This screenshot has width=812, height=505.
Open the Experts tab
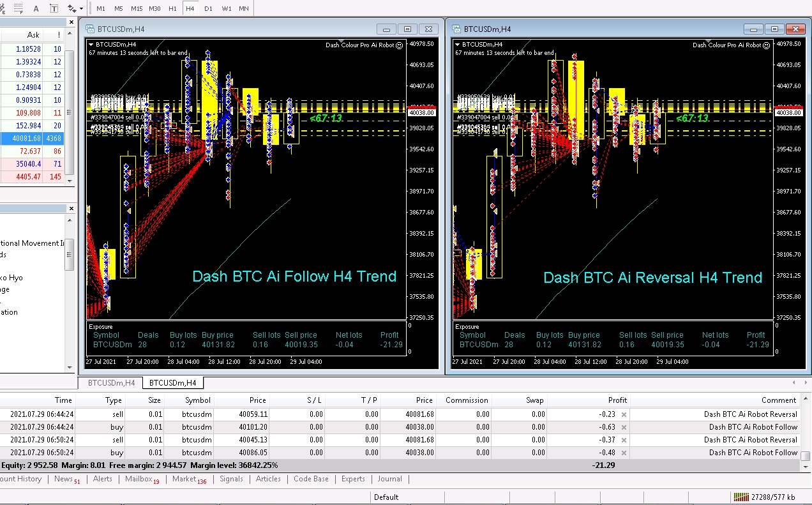(353, 479)
